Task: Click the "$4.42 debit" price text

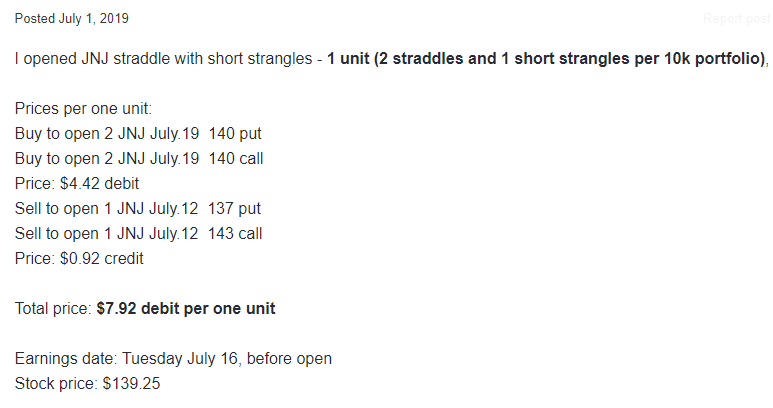Action: [100, 183]
